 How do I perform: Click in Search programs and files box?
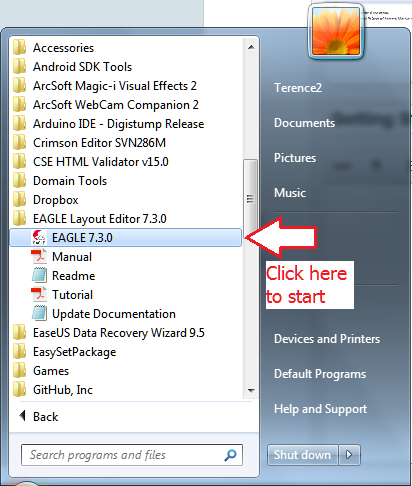point(132,455)
